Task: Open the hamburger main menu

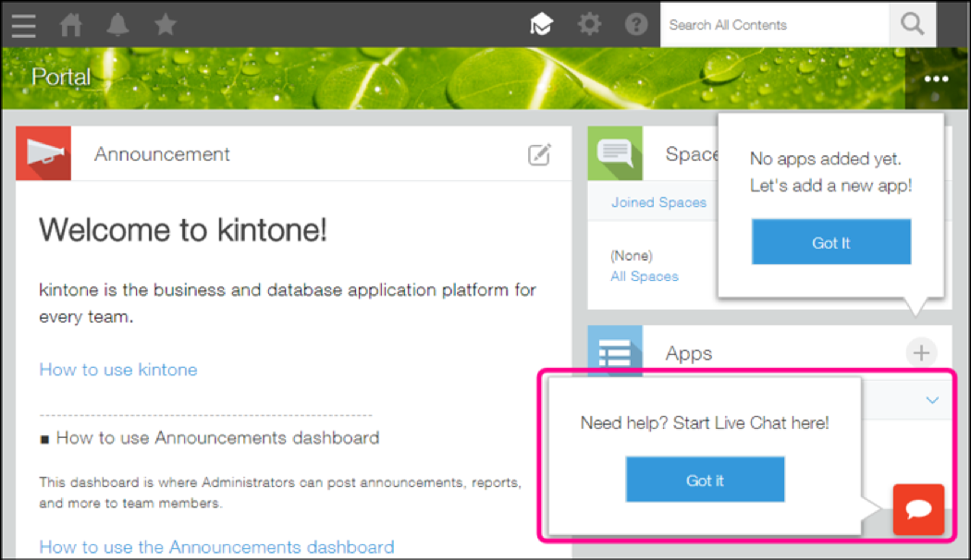Action: point(24,25)
